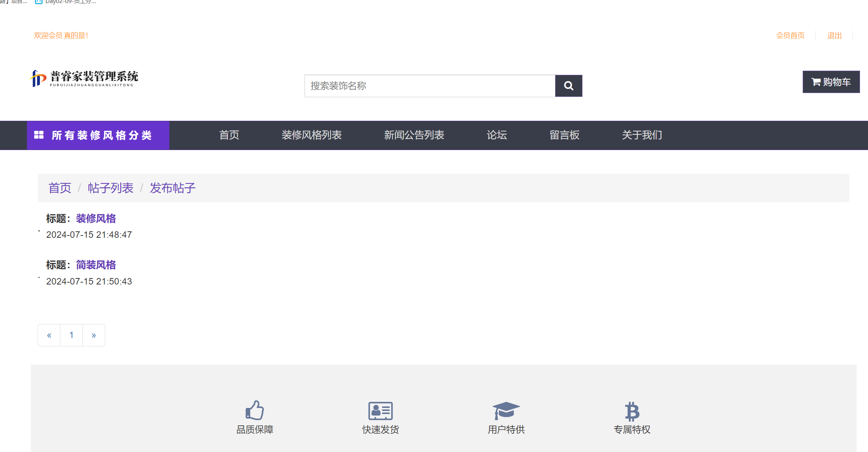Click the 普睿家装管理系统 logo
This screenshot has height=452, width=868.
pyautogui.click(x=84, y=79)
